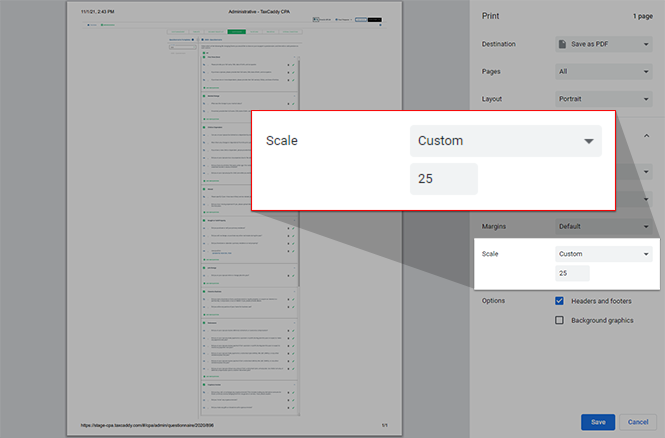Click the '1 page' sheet count text
665x438 pixels.
click(x=643, y=16)
